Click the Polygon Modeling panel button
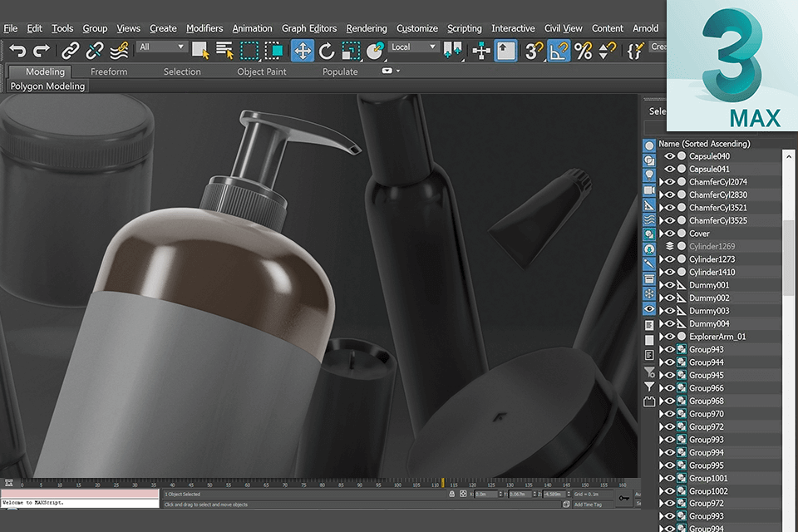 coord(48,86)
